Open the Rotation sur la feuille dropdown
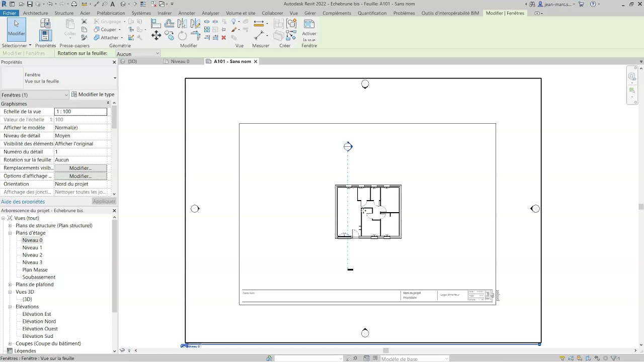The width and height of the screenshot is (644, 362). (138, 54)
